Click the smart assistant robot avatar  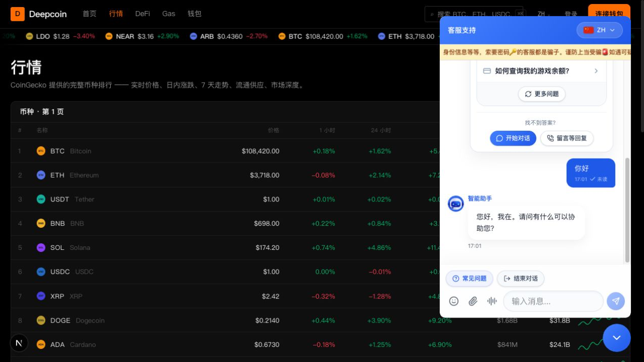tap(456, 203)
